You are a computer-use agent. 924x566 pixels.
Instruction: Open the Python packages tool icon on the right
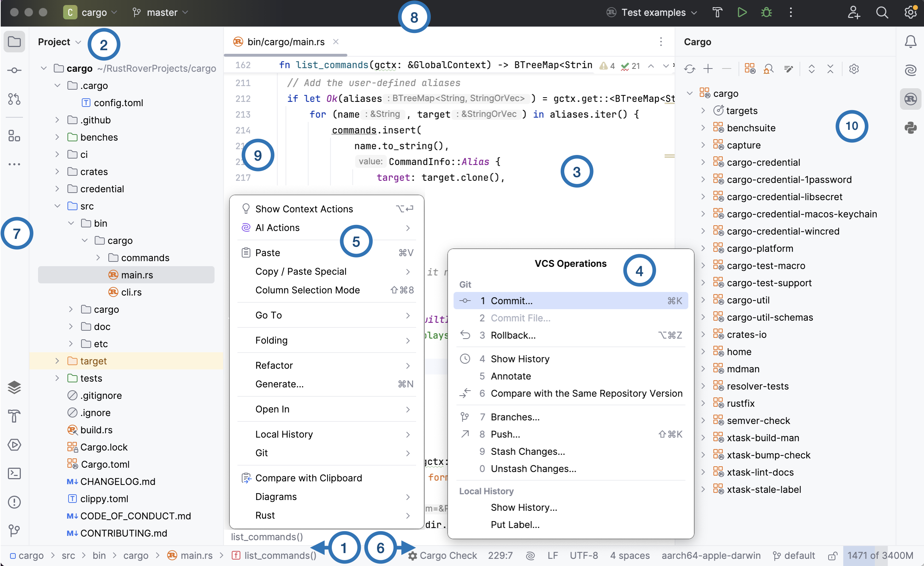coord(910,128)
